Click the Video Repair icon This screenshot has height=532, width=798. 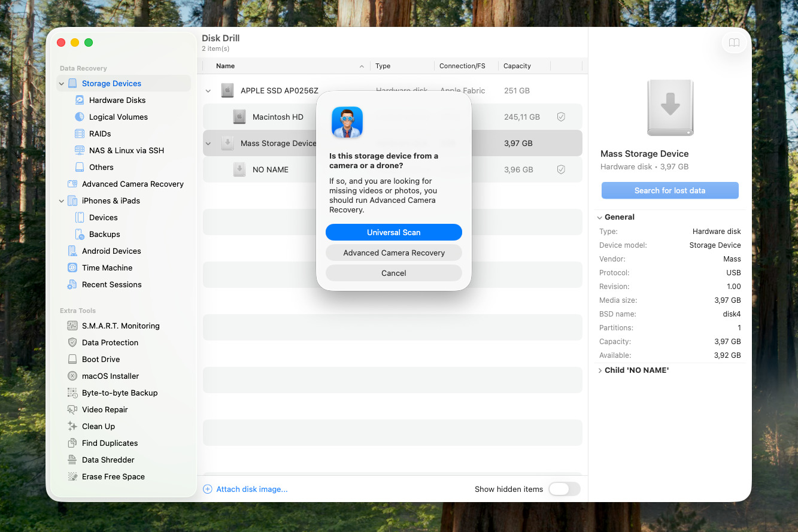click(x=72, y=409)
